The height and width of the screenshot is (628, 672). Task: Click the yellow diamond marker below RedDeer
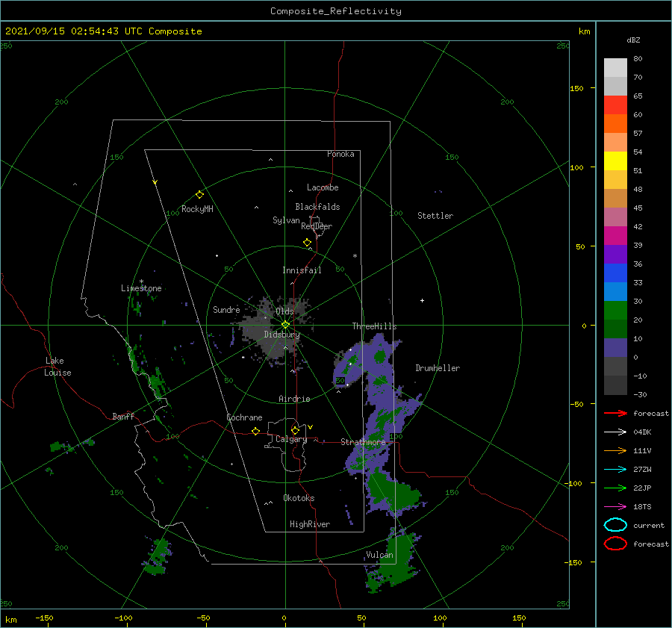[x=307, y=243]
